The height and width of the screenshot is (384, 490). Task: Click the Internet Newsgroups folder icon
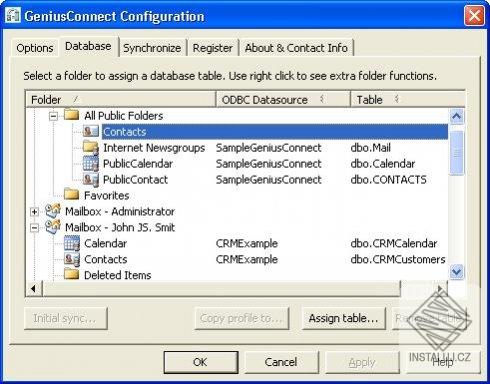(91, 147)
